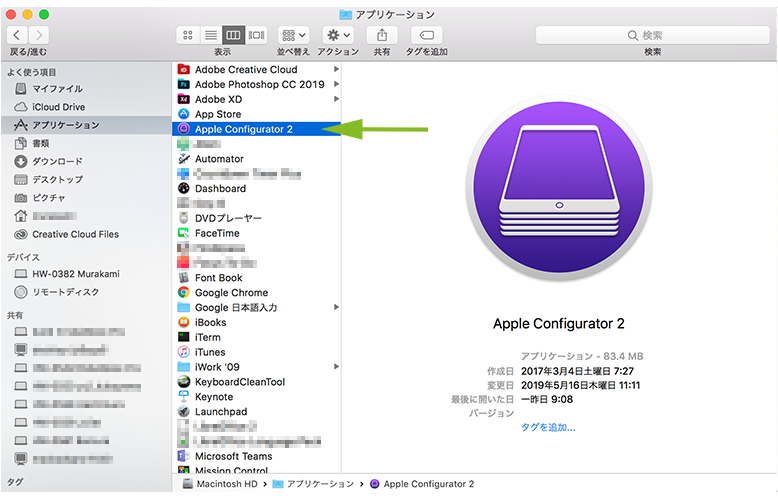The height and width of the screenshot is (500, 778).
Task: Switch to icon view
Action: click(x=188, y=35)
